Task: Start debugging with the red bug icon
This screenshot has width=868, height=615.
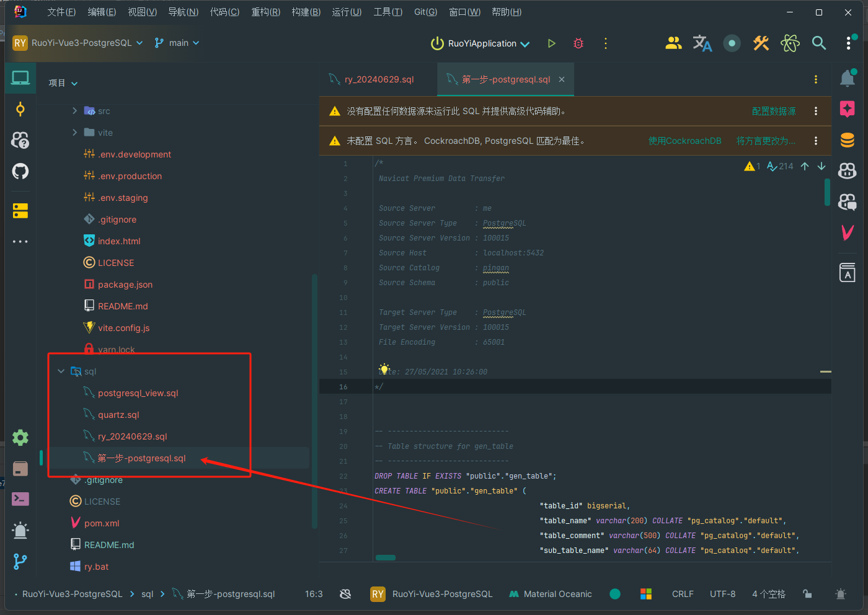Action: (578, 43)
